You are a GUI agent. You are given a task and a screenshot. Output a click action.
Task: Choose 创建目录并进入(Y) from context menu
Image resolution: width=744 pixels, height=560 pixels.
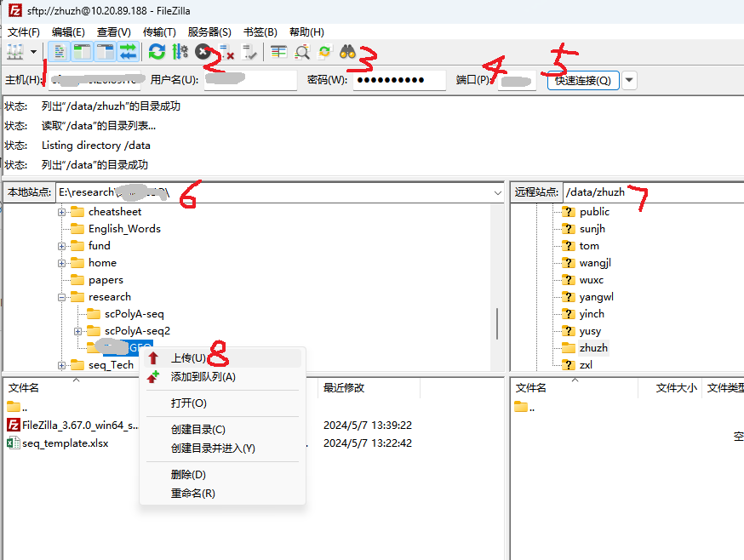coord(222,448)
